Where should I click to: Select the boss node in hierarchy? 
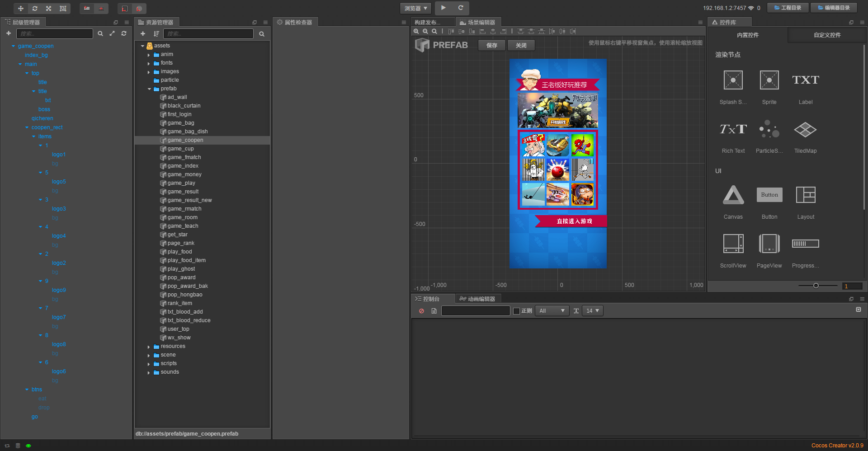[x=44, y=109]
